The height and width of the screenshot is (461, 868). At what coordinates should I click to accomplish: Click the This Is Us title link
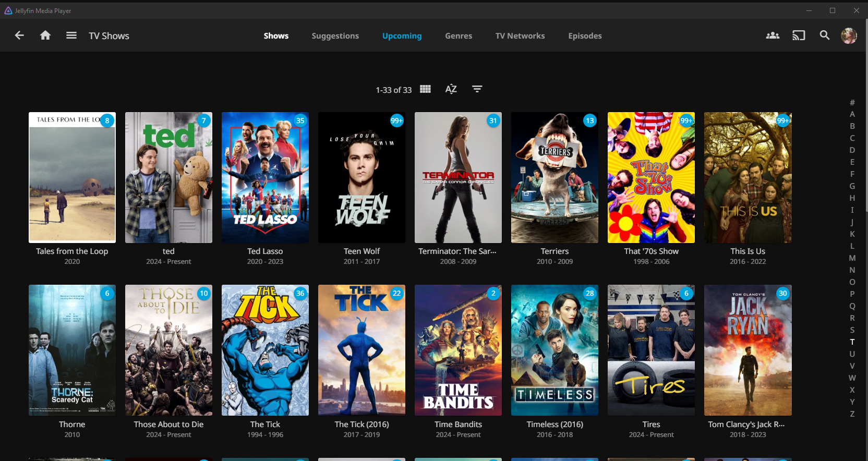pyautogui.click(x=748, y=251)
